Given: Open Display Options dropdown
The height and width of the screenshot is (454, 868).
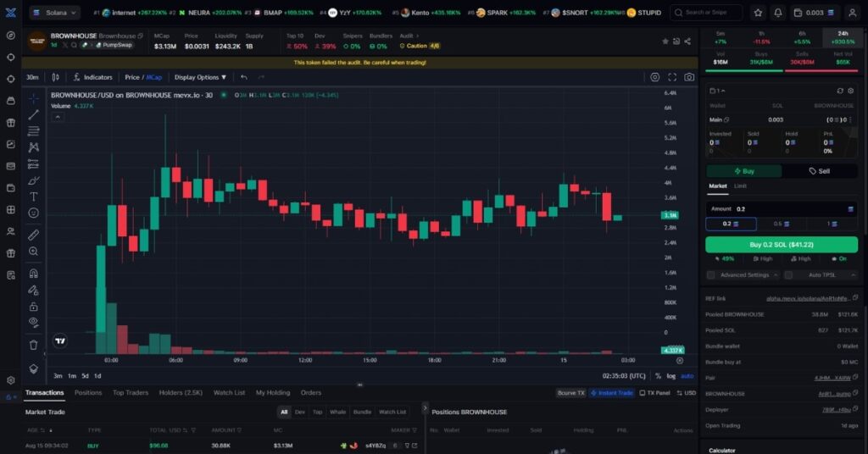Looking at the screenshot, I should (x=200, y=77).
